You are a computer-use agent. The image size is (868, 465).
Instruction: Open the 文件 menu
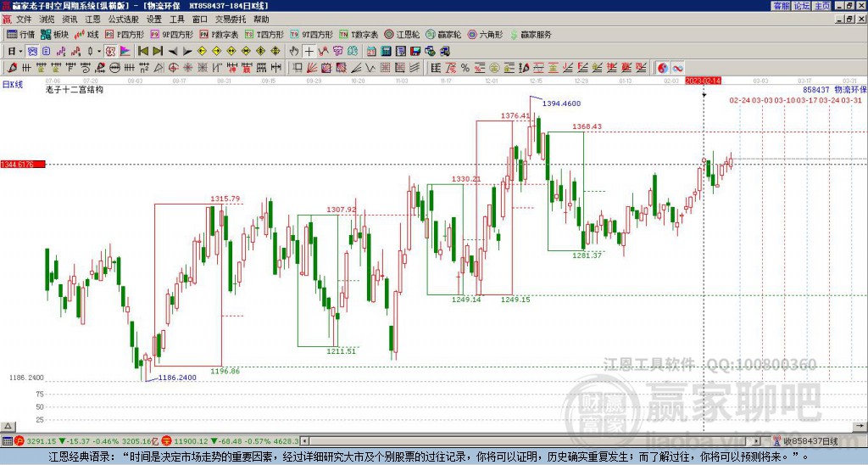coord(24,20)
